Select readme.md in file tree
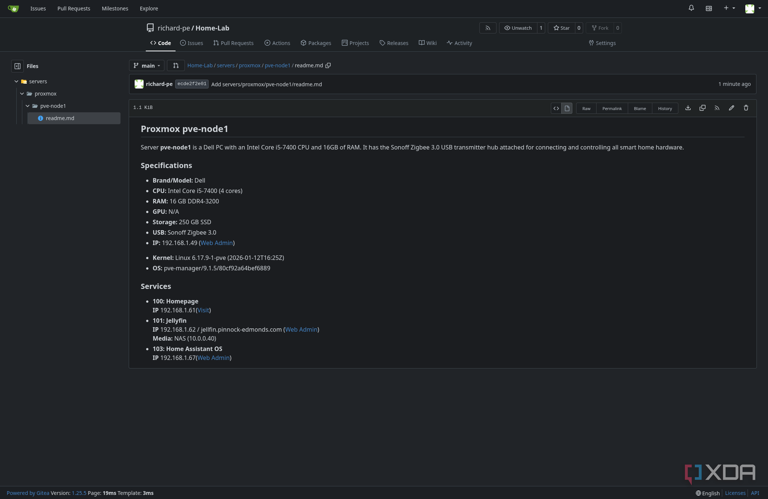768x499 pixels. 73,118
